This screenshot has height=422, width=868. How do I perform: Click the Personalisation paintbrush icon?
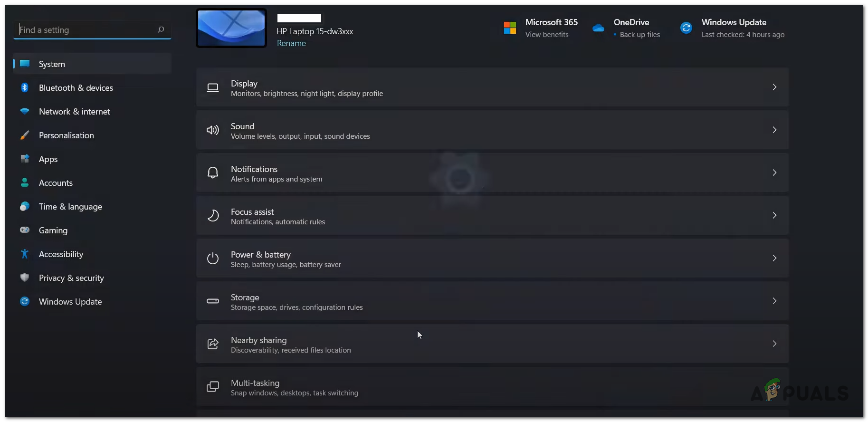click(25, 135)
